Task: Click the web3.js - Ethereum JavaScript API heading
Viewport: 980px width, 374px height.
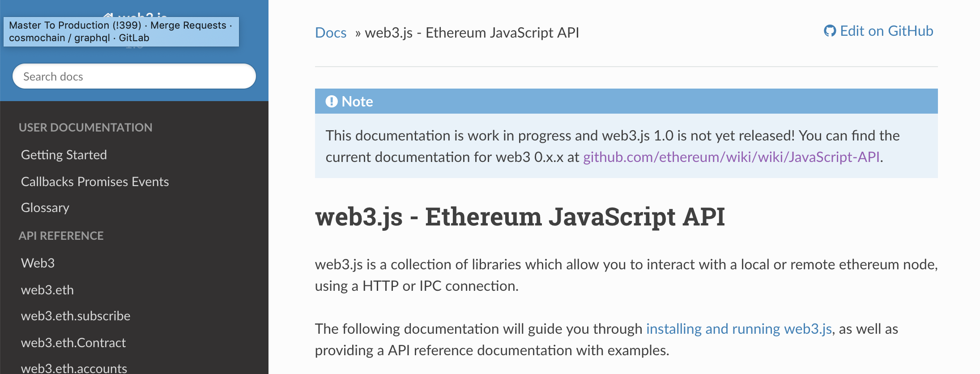Action: pos(520,217)
